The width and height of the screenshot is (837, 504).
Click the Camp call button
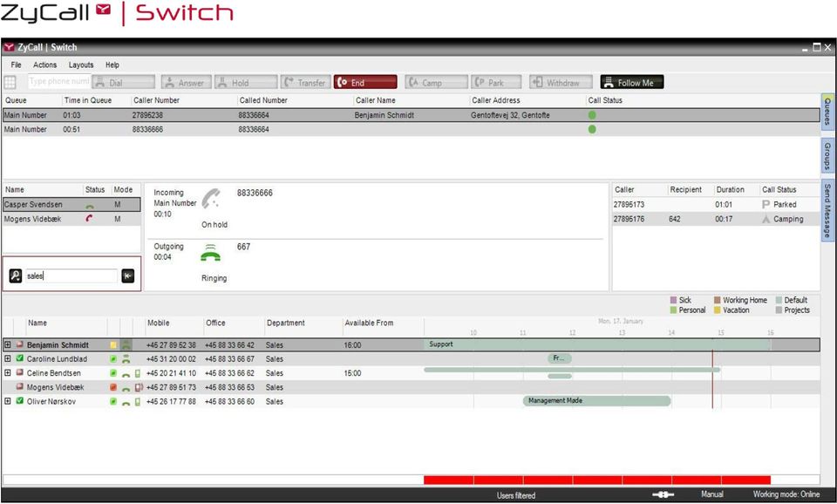[x=436, y=82]
